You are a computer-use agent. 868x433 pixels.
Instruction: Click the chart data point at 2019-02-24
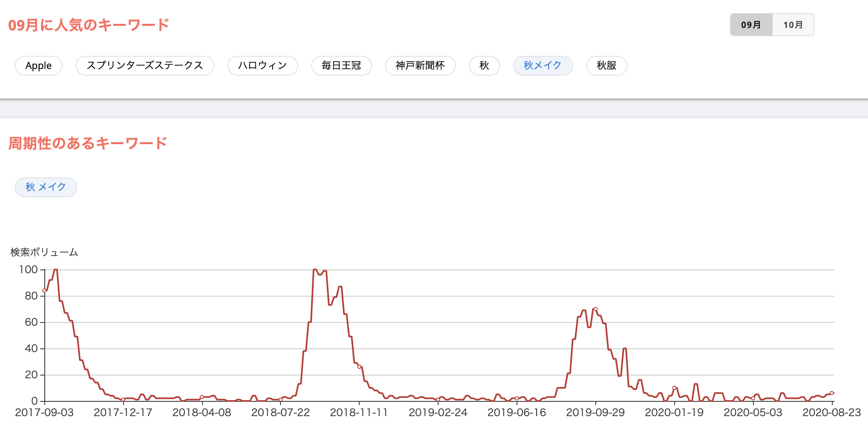[438, 399]
